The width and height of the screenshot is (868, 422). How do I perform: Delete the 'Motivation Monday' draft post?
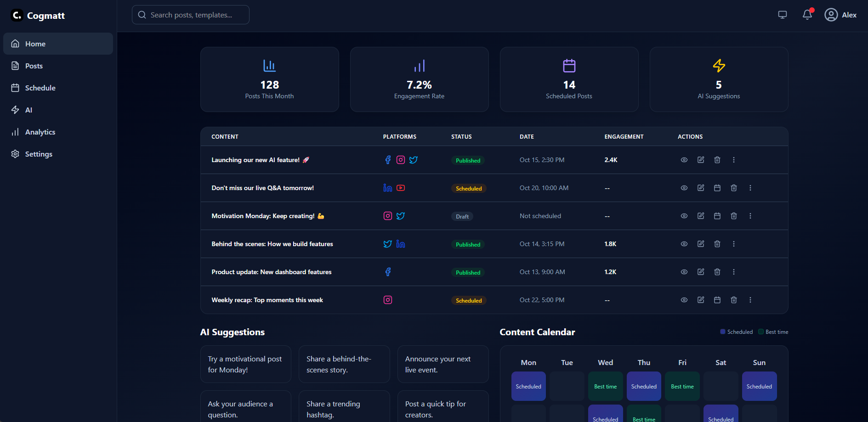pyautogui.click(x=734, y=216)
